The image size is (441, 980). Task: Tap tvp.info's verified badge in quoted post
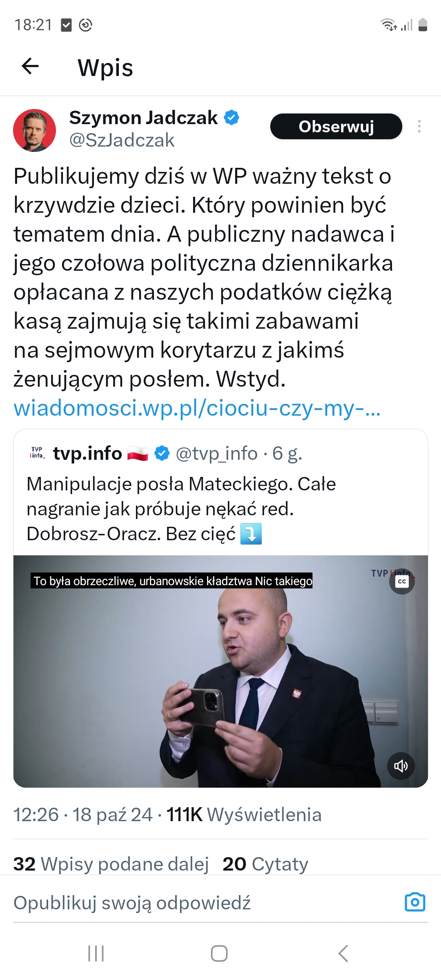(x=162, y=453)
